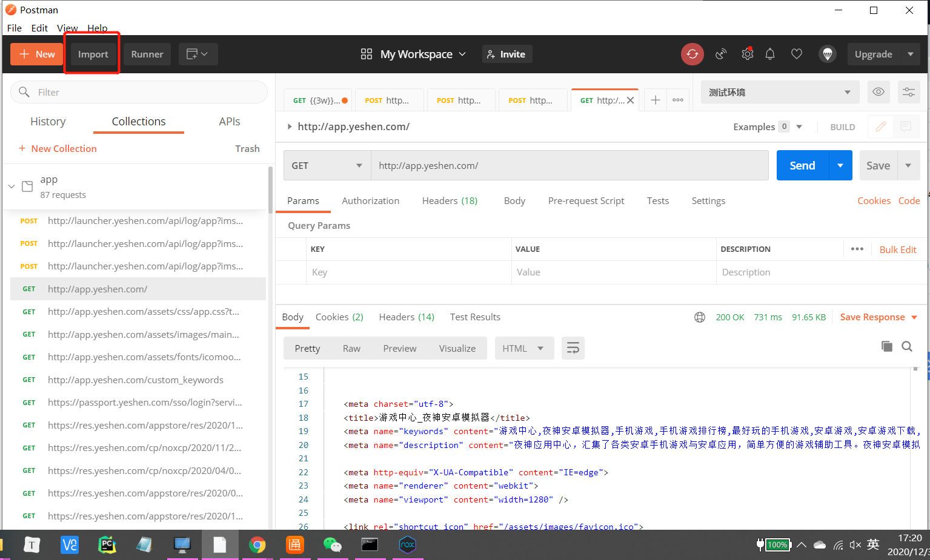Image resolution: width=930 pixels, height=560 pixels.
Task: Open a new Postman window via the toolbar icon
Action: click(x=198, y=54)
